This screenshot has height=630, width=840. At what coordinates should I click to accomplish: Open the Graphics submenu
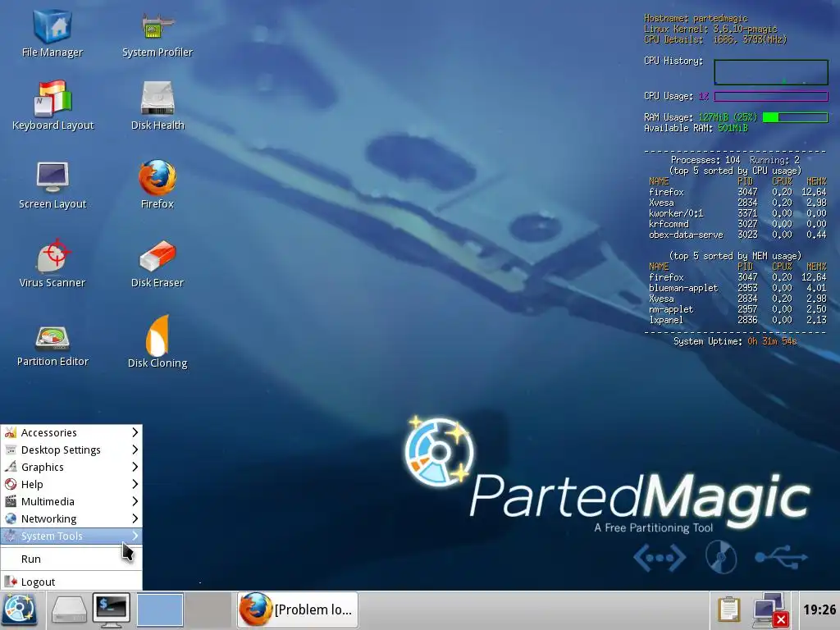tap(71, 467)
